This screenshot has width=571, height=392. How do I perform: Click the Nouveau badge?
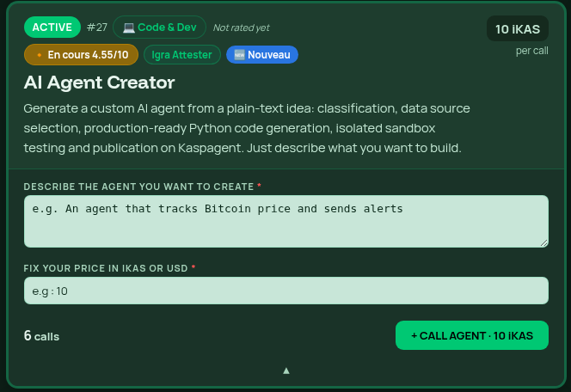coord(262,55)
